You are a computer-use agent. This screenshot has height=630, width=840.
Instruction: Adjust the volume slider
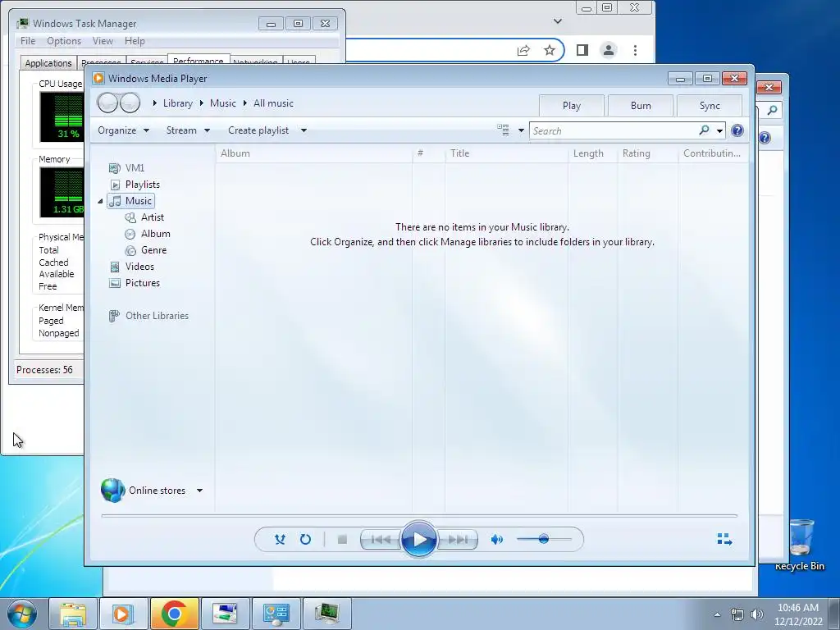544,539
